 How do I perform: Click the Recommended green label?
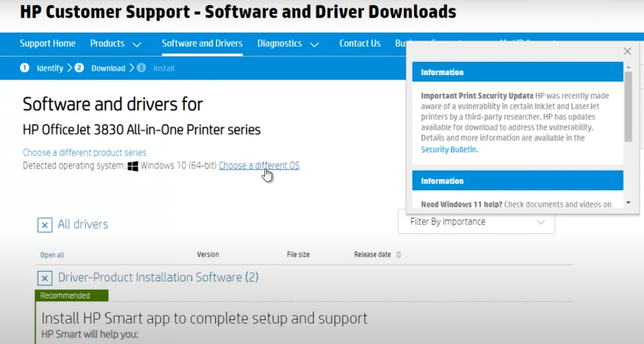(x=72, y=296)
